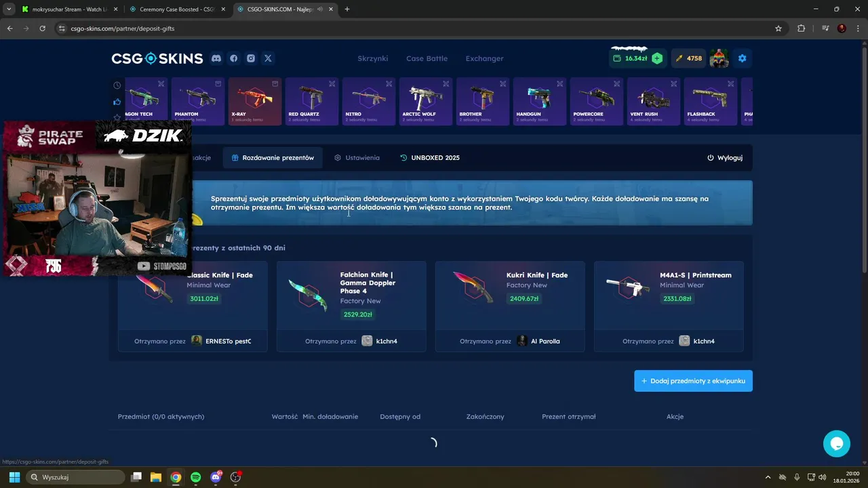Click the Kukri Knife Fade gift card
This screenshot has height=488, width=868.
(510, 306)
